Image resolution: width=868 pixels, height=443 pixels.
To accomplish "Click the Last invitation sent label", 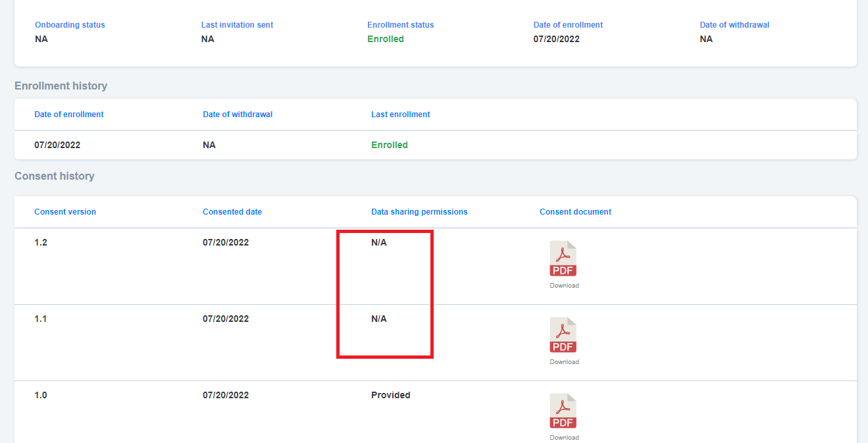I will [x=237, y=25].
